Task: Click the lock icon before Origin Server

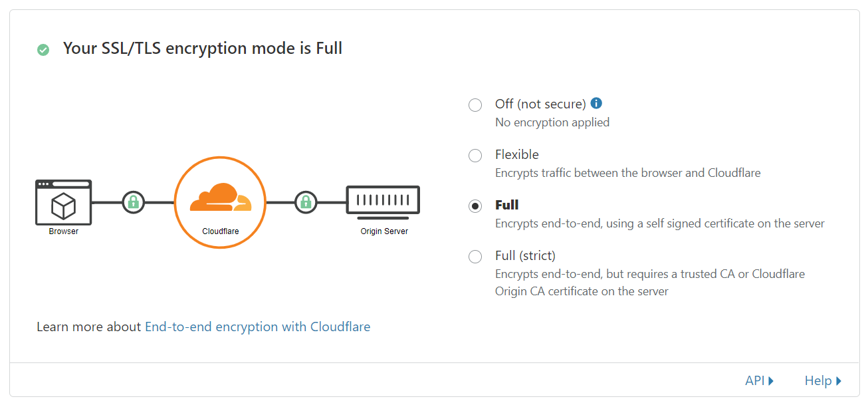Action: point(306,201)
